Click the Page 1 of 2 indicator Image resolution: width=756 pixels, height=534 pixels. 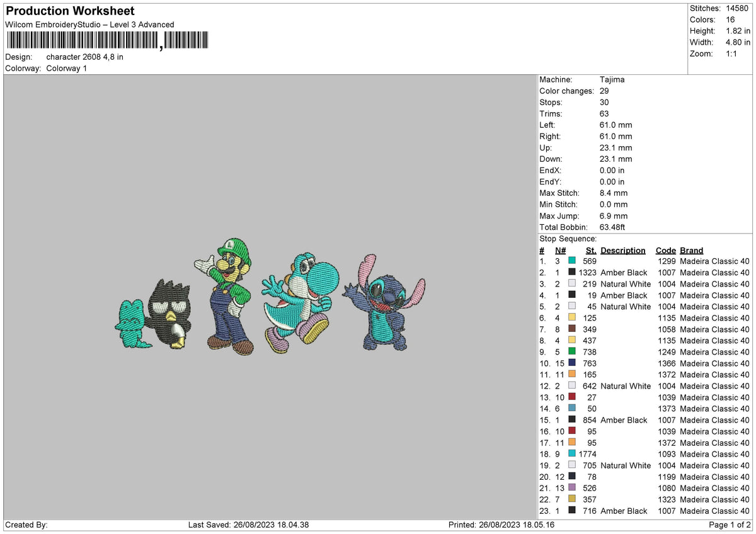click(730, 525)
